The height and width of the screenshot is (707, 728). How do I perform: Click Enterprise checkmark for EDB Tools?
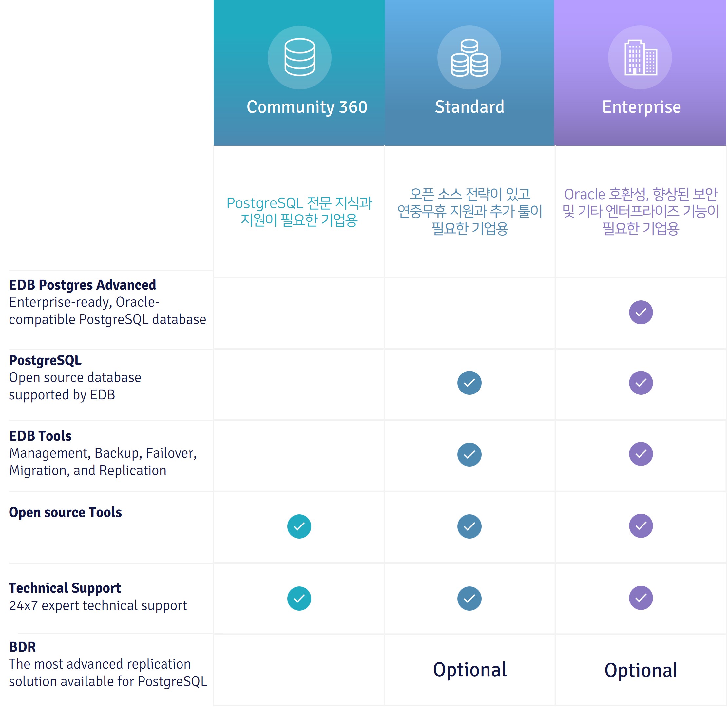point(641,454)
